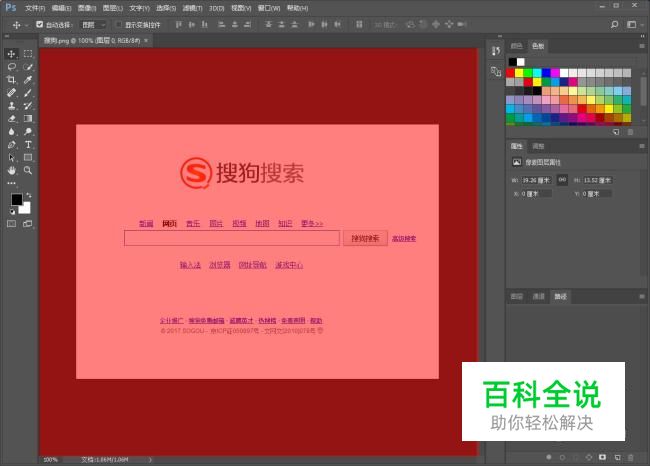Select the Zoom tool

pyautogui.click(x=28, y=170)
